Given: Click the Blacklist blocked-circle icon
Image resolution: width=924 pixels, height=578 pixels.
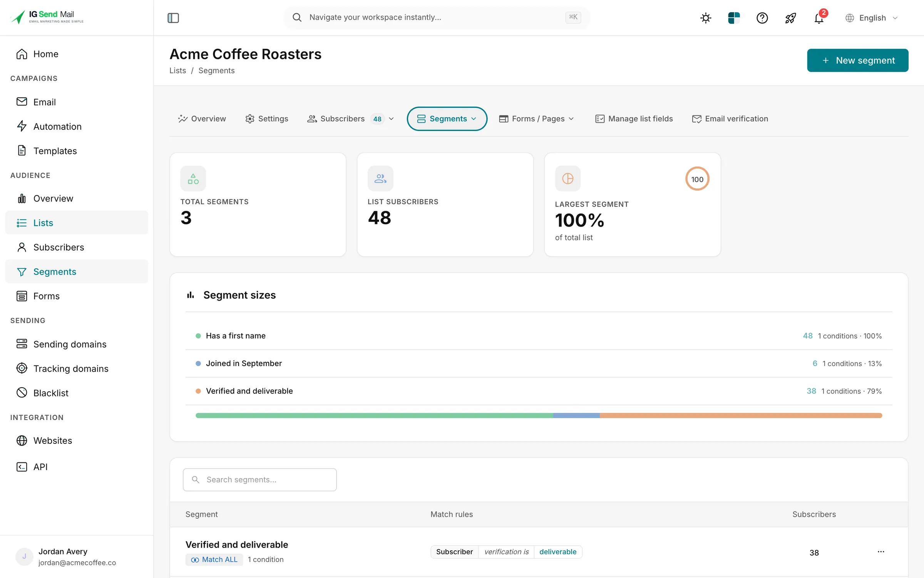Looking at the screenshot, I should coord(22,393).
